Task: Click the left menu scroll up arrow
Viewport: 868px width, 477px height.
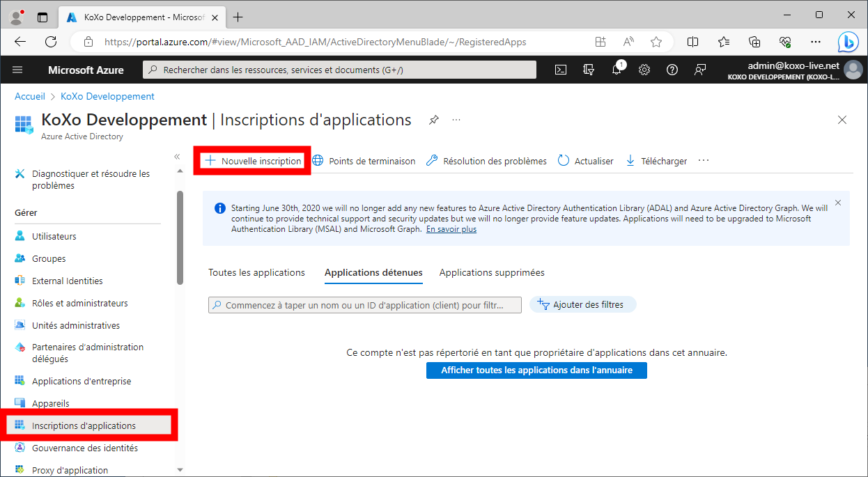Action: tap(180, 171)
